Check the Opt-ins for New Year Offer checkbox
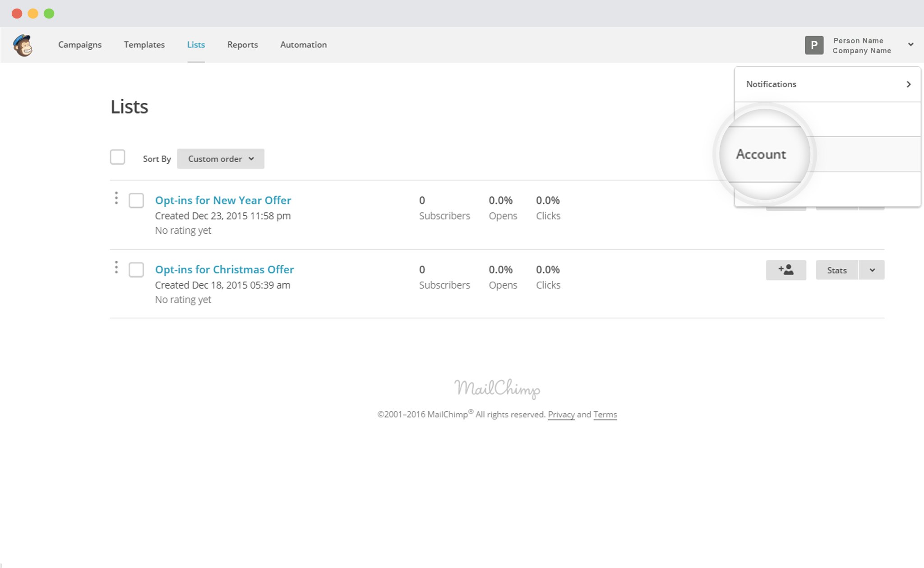 [x=135, y=201]
